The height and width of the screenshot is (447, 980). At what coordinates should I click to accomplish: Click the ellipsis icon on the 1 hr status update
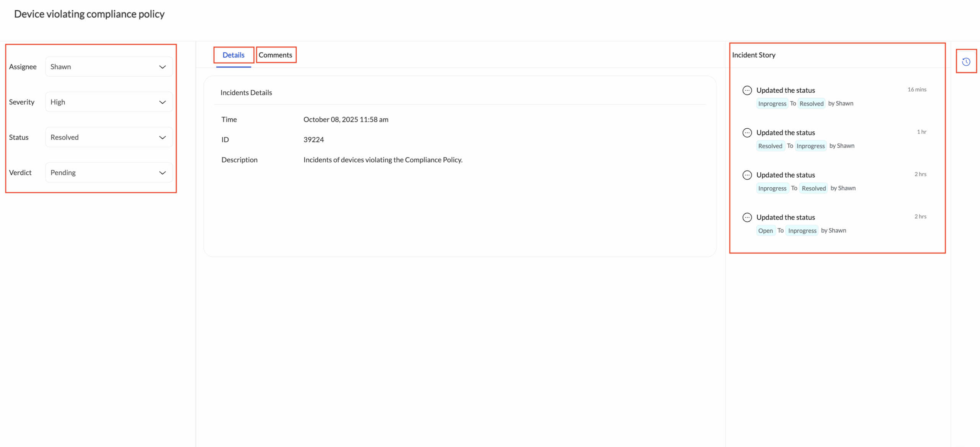[x=747, y=133]
